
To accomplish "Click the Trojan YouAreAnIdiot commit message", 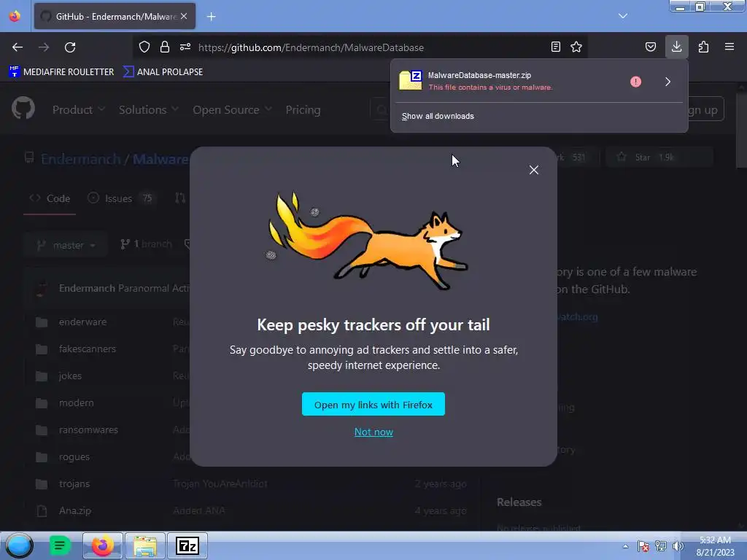I will pyautogui.click(x=220, y=484).
